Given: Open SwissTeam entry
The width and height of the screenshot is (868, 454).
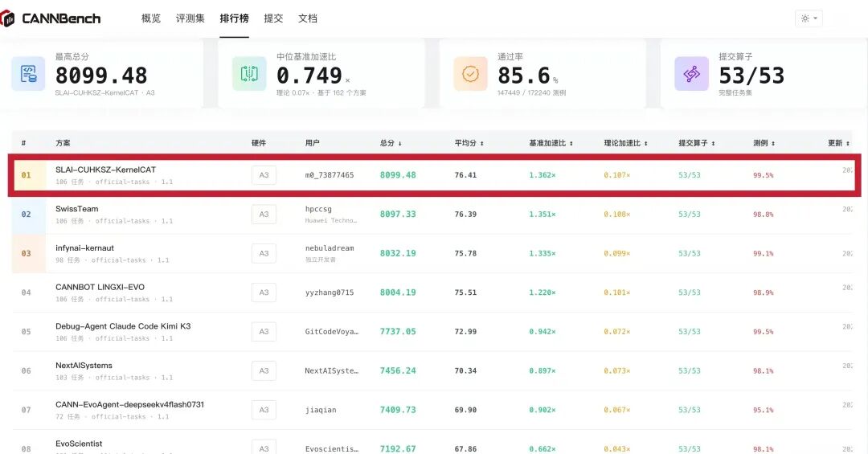Looking at the screenshot, I should [x=77, y=209].
